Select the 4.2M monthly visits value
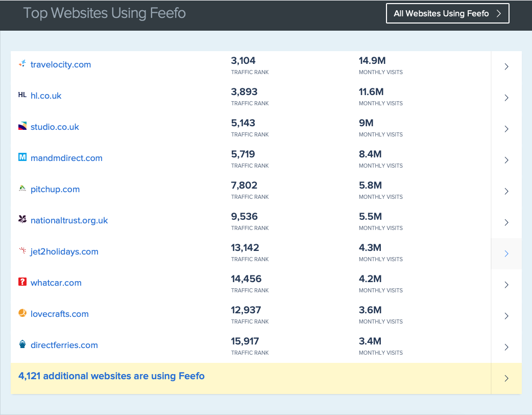 pyautogui.click(x=370, y=279)
